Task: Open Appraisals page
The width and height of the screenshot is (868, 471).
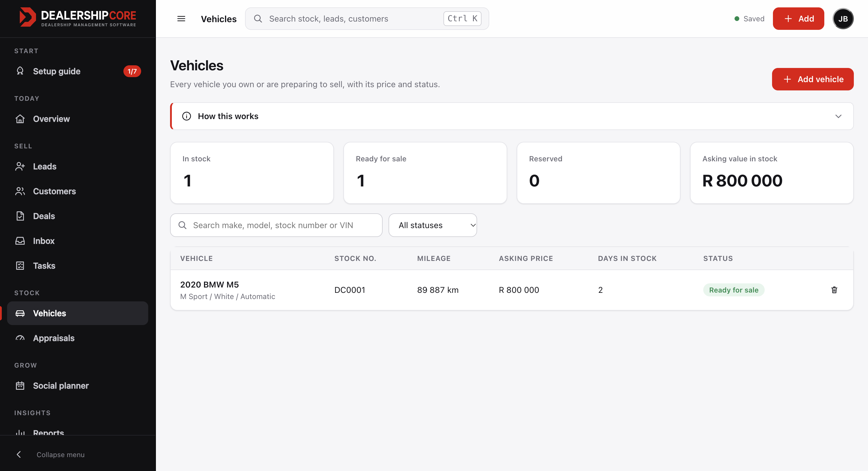Action: (78, 338)
